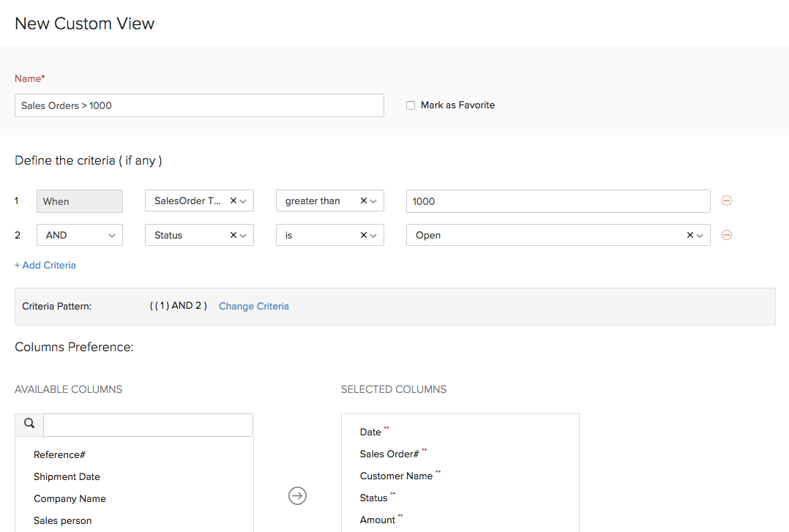The image size is (789, 532).
Task: Select Sales person from available columns
Action: 62,520
